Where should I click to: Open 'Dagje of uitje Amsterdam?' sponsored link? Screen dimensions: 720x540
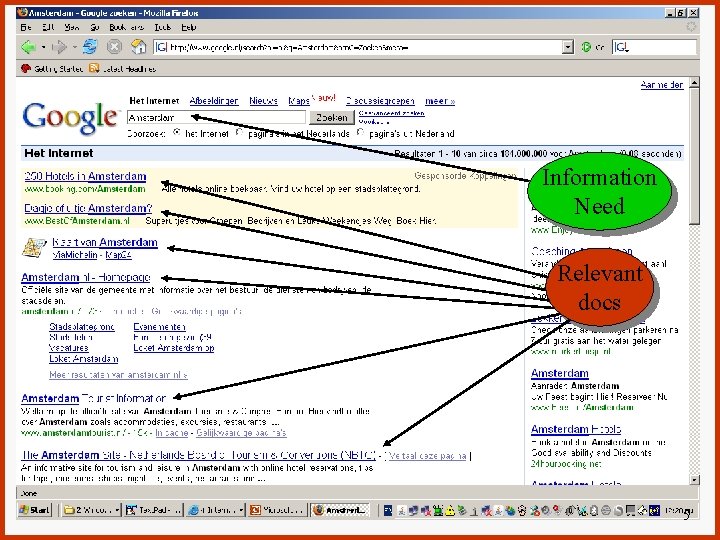[x=88, y=208]
